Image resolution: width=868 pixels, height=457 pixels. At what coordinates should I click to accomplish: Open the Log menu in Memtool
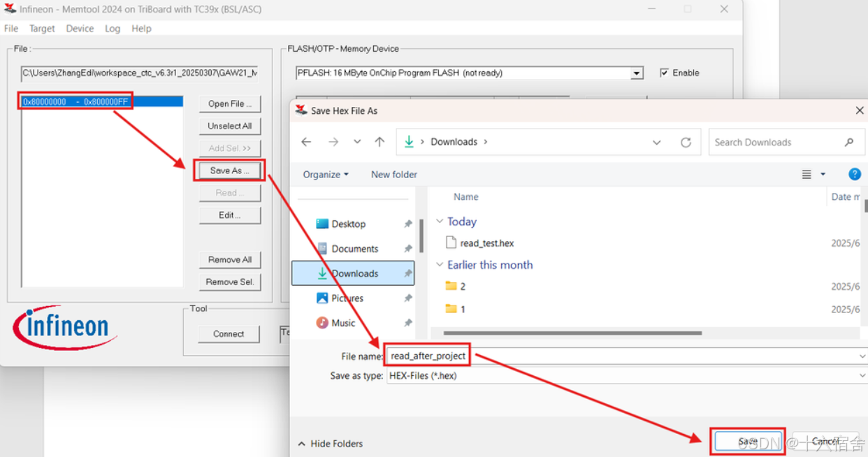pyautogui.click(x=113, y=29)
